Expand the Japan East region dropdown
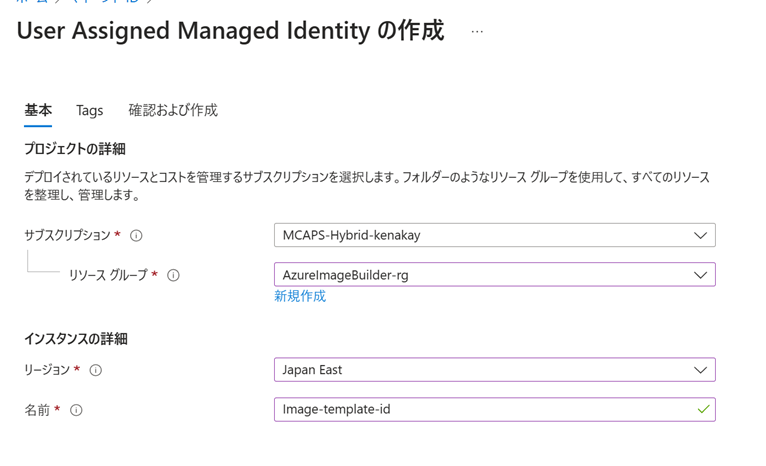The image size is (766, 466). tap(494, 370)
